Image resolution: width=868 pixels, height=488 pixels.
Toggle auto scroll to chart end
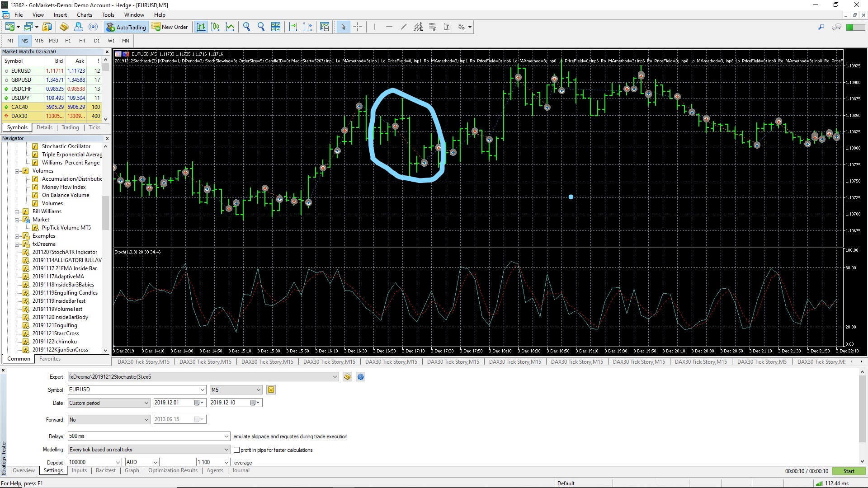[x=293, y=27]
